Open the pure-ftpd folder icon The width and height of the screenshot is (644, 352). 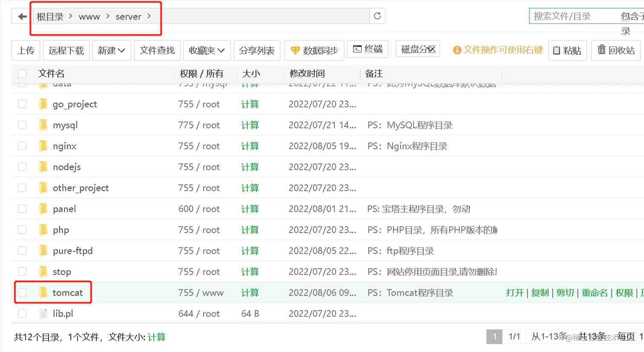pos(43,251)
